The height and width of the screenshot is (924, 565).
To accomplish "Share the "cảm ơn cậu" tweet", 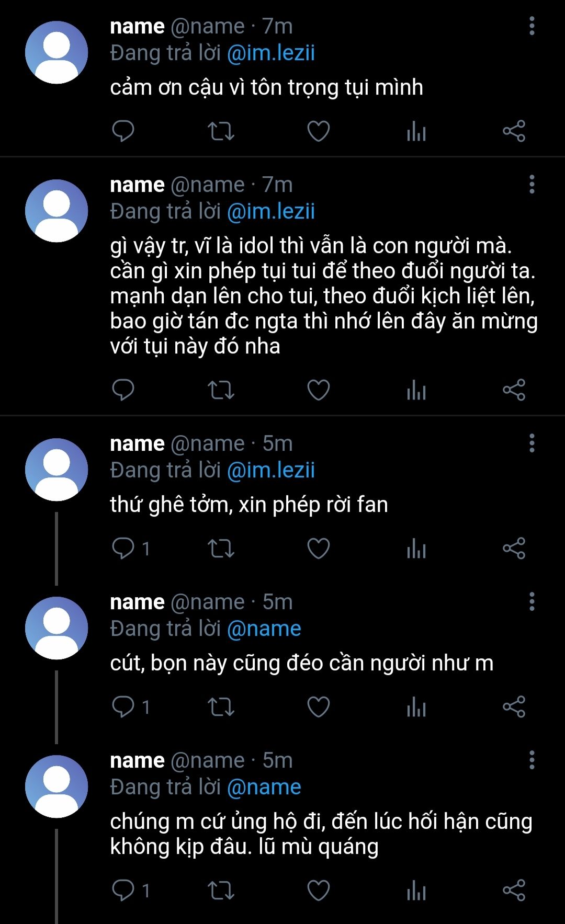I will click(514, 131).
